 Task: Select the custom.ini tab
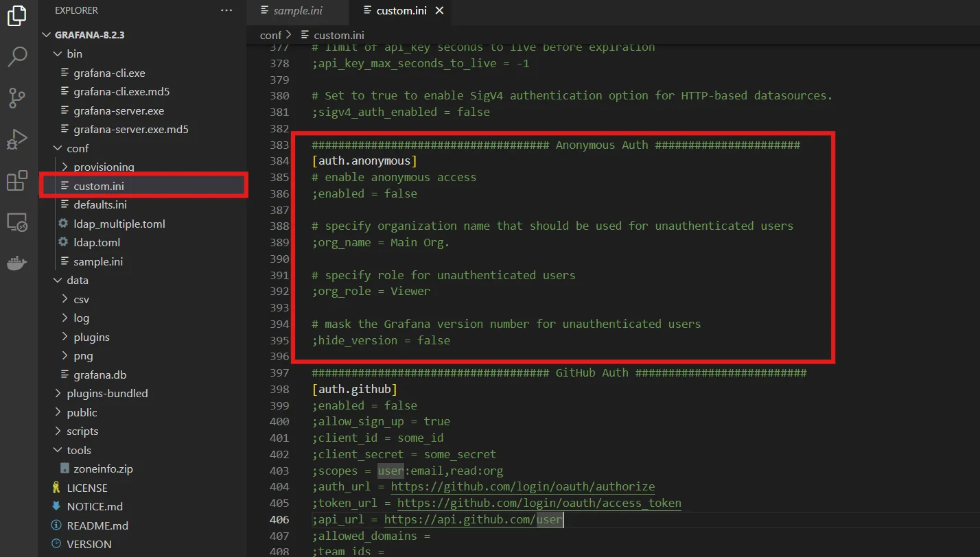403,10
